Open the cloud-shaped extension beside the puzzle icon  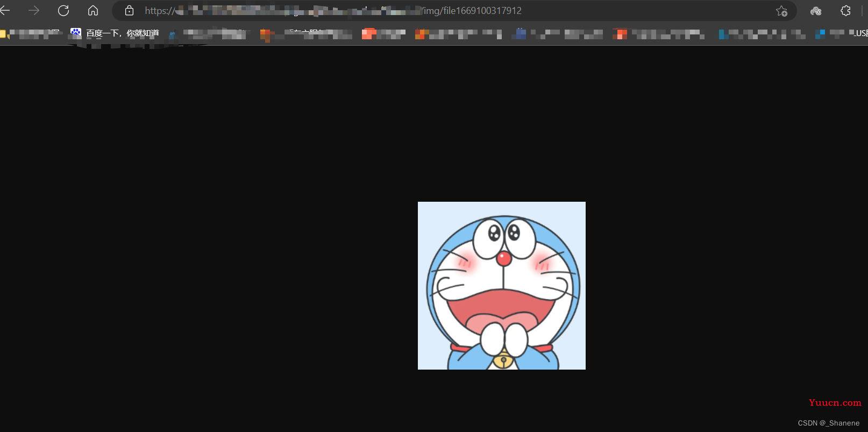point(816,11)
